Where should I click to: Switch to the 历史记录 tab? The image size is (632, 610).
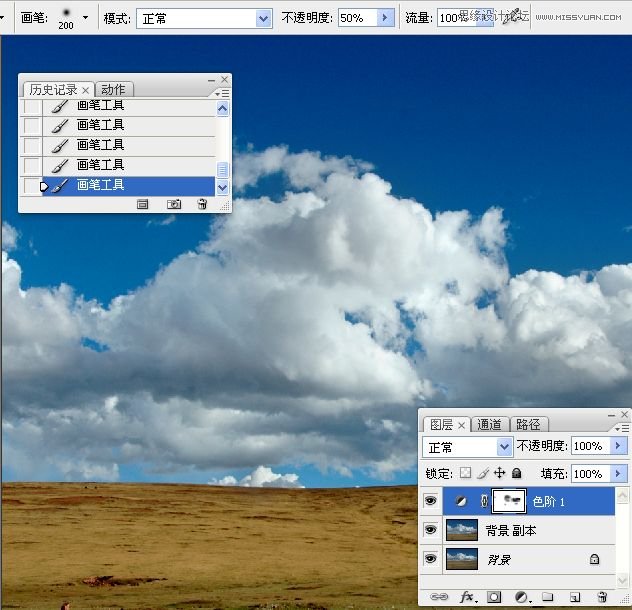pos(54,90)
